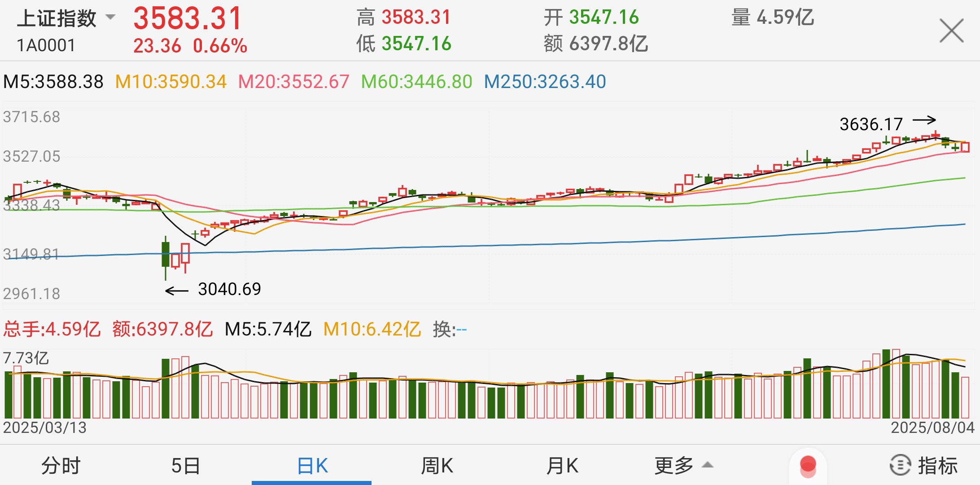Select the 日K tab
The height and width of the screenshot is (485, 980).
(x=312, y=465)
